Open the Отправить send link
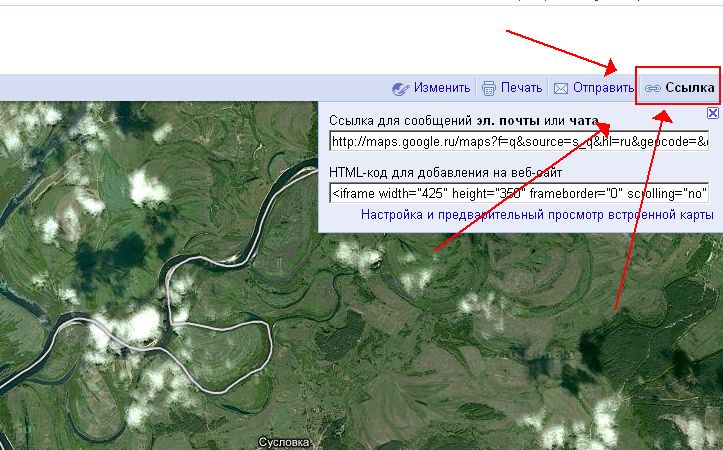723x450 pixels. coord(604,88)
